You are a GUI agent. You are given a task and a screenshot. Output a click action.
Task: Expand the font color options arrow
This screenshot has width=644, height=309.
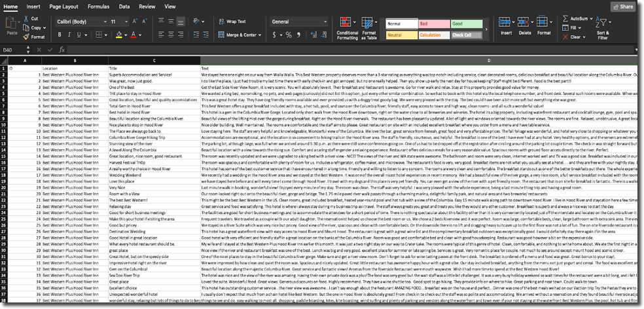[x=139, y=35]
